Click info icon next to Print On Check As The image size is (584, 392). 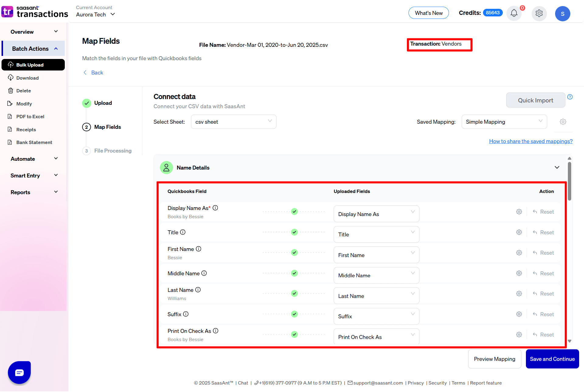pyautogui.click(x=216, y=331)
